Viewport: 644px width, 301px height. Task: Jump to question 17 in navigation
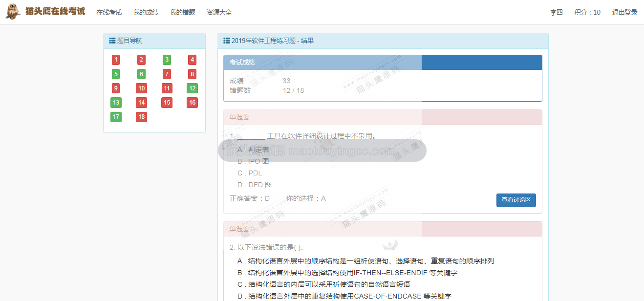pos(116,117)
